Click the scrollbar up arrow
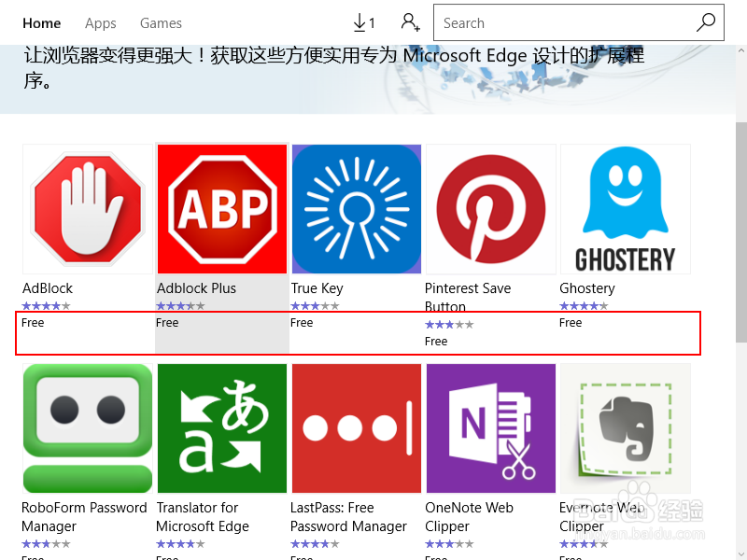Screen dimensions: 747x560 tap(741, 50)
